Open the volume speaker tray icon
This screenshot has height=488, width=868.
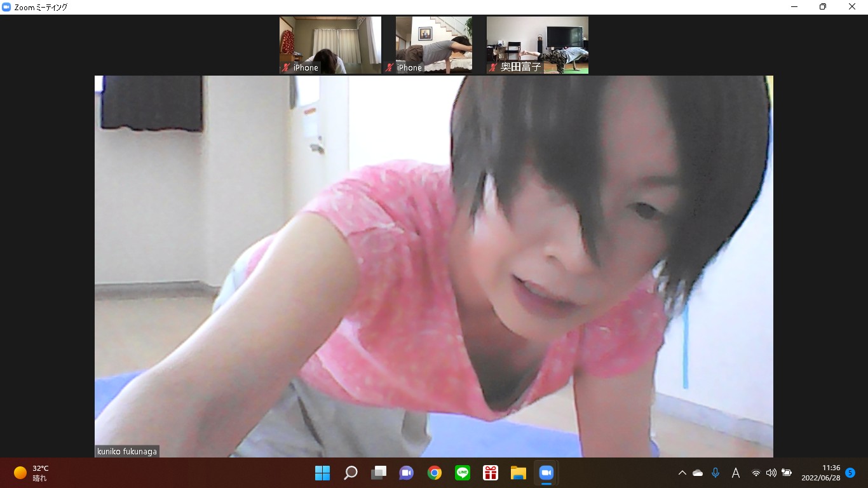coord(771,473)
